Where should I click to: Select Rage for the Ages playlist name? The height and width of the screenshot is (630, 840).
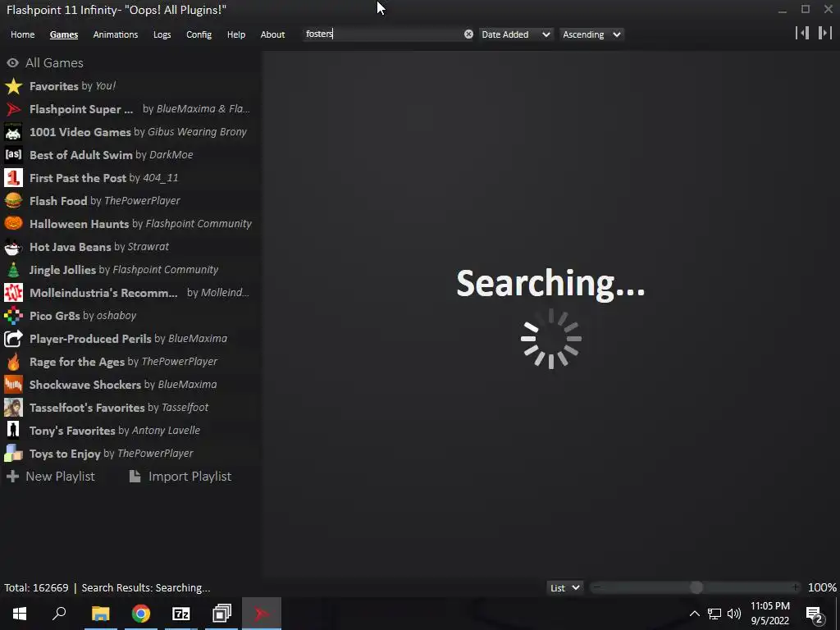click(x=77, y=362)
